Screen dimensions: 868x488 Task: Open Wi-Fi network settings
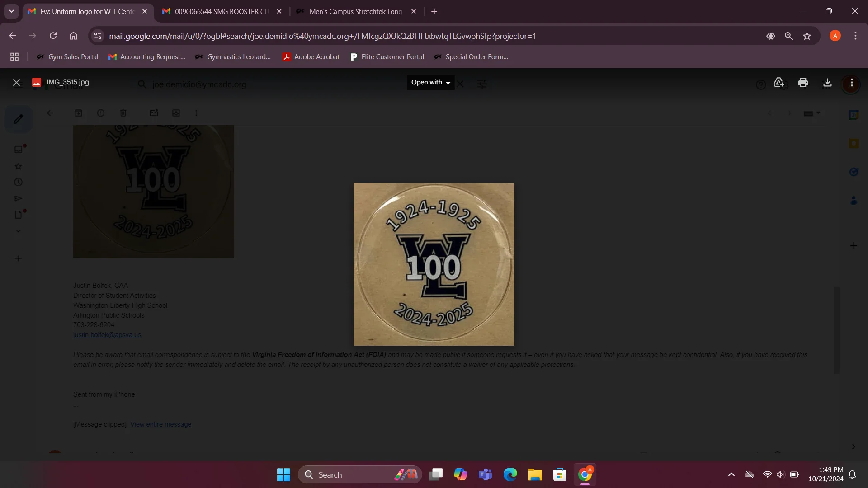(x=767, y=475)
